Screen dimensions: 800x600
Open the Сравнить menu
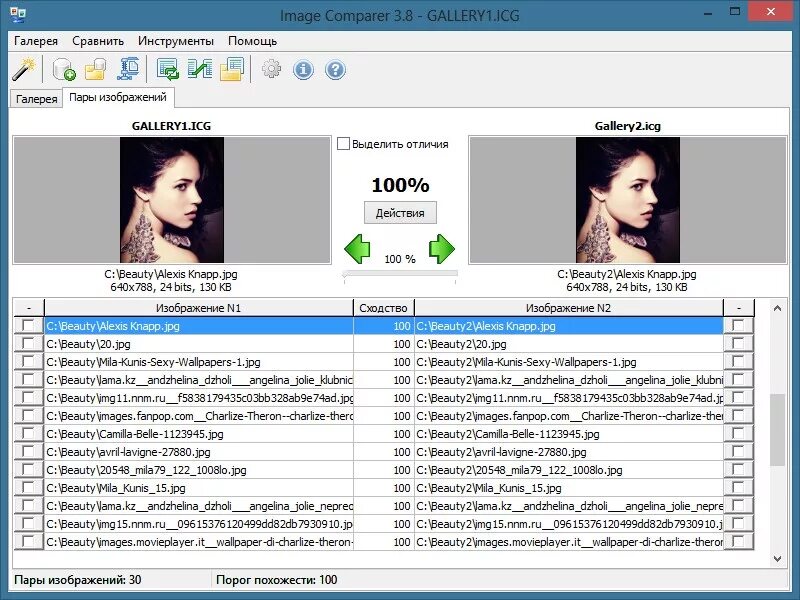[98, 41]
